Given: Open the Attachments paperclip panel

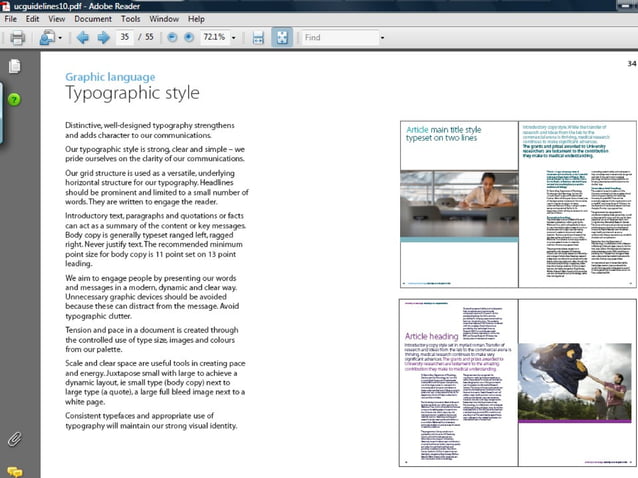Looking at the screenshot, I should 15,439.
